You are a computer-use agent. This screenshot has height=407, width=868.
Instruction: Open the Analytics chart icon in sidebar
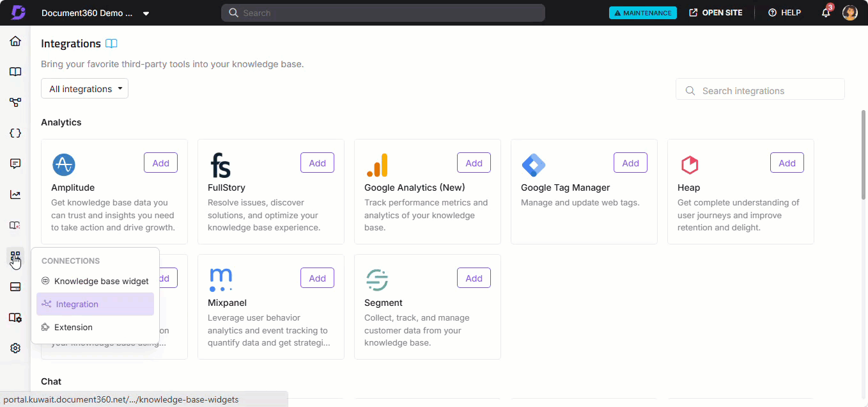(15, 195)
